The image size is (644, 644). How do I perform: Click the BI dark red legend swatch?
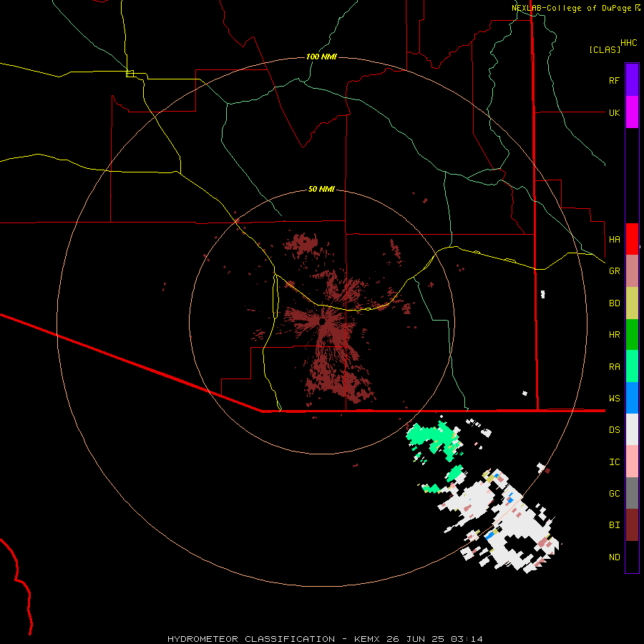tap(632, 525)
